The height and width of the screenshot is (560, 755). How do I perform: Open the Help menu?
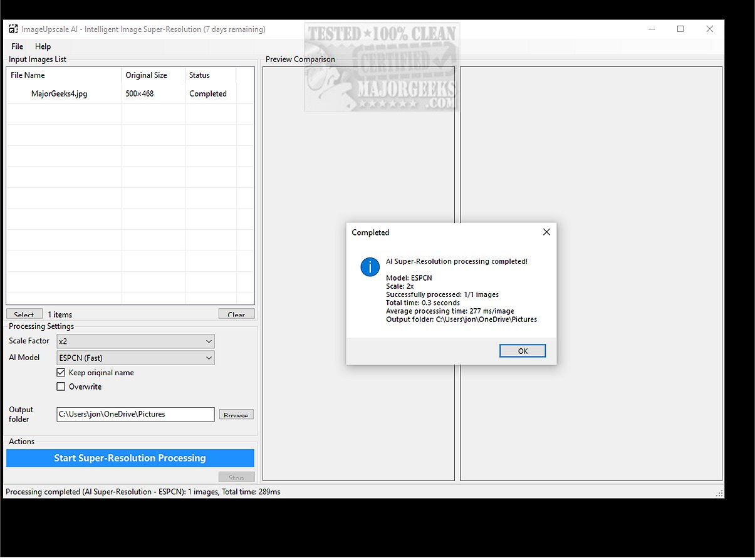[43, 46]
